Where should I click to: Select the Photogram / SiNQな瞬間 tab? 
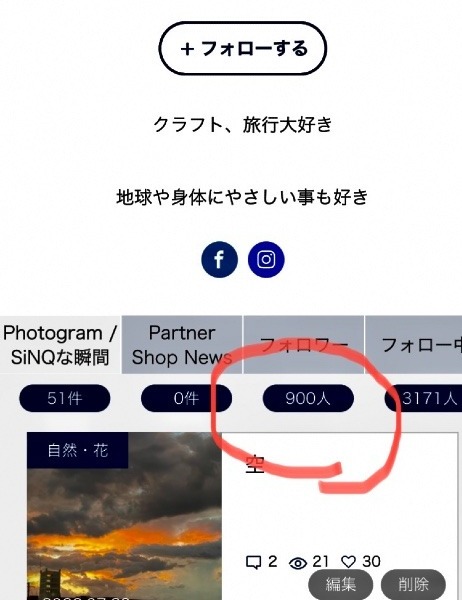pos(60,345)
